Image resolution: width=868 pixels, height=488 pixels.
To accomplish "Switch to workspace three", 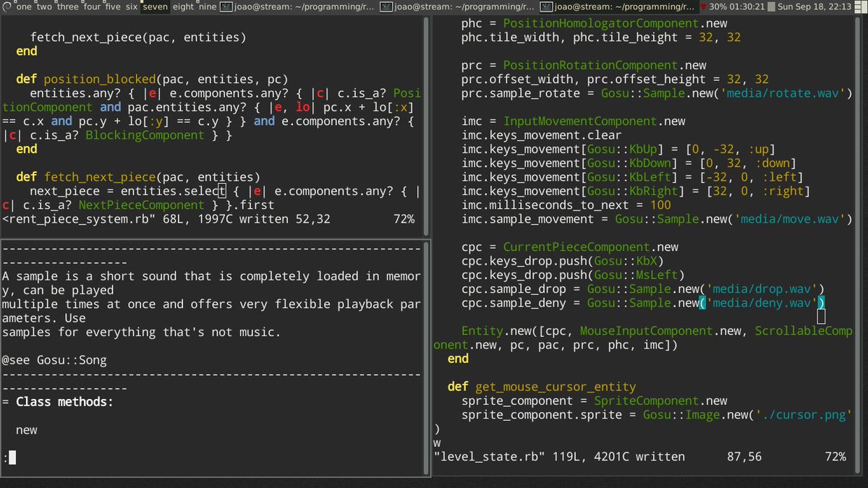I will [x=67, y=8].
